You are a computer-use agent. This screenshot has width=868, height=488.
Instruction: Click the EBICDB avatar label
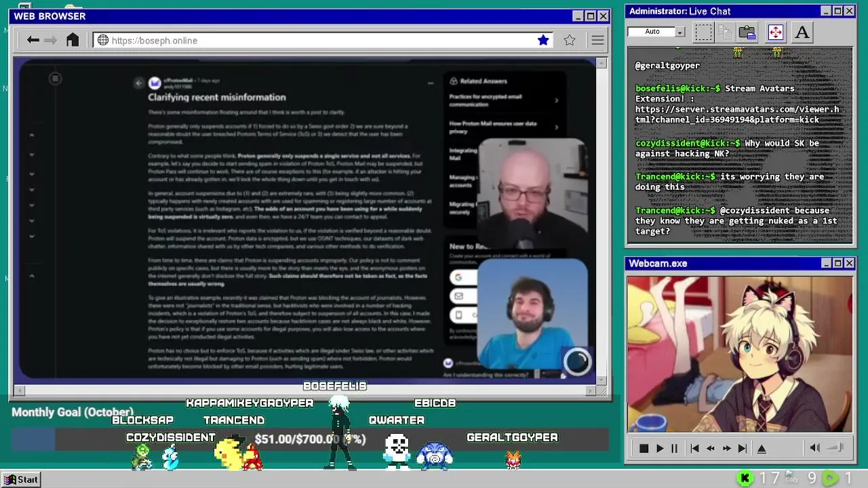(435, 403)
